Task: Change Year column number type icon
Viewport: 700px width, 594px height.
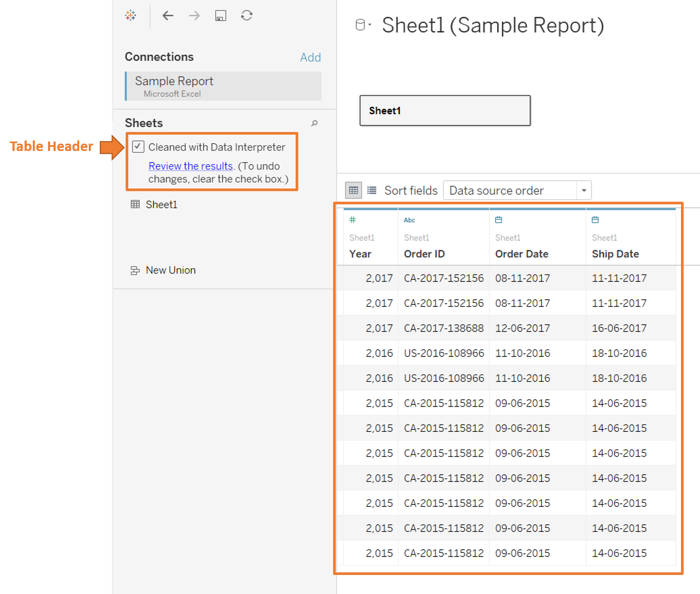Action: (353, 220)
